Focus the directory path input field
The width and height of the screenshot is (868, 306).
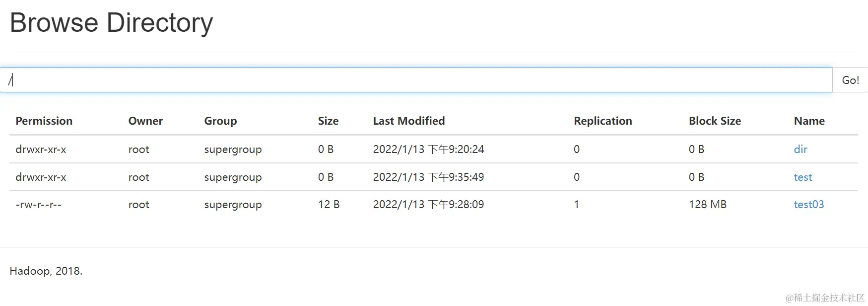click(416, 80)
